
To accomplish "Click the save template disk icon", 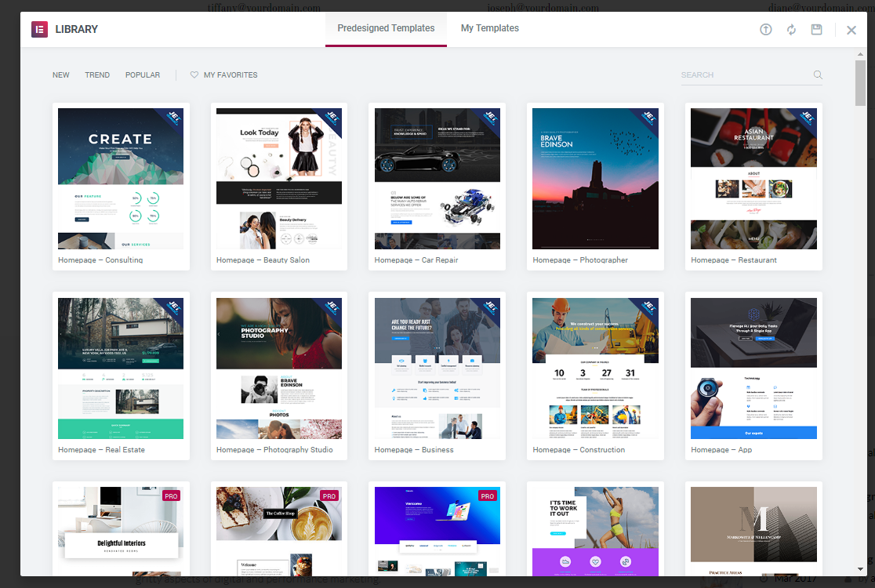I will point(816,29).
